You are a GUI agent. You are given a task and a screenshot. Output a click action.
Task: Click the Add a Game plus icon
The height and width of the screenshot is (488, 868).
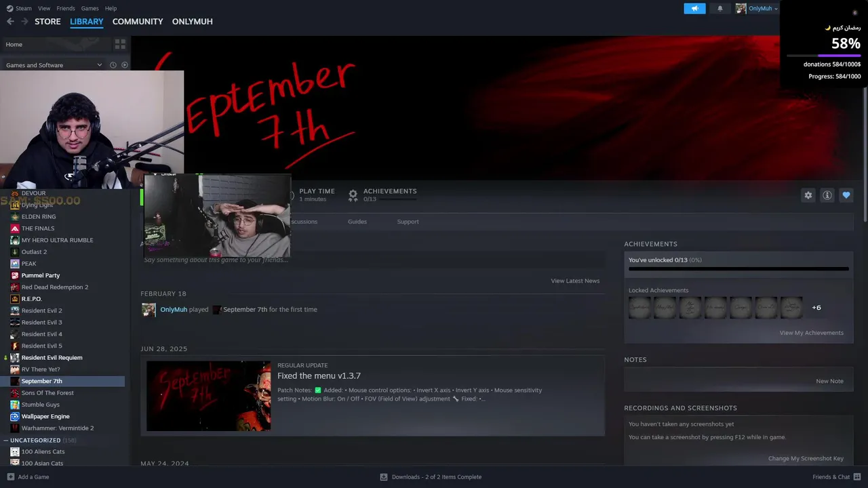point(10,476)
